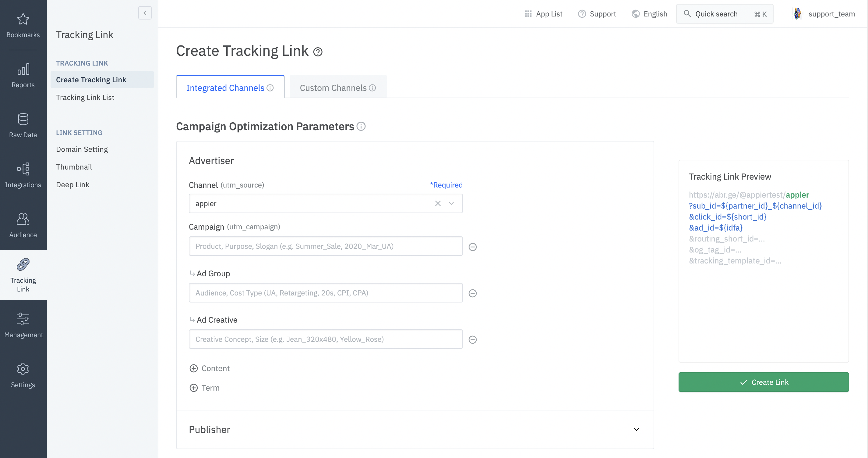Open Integrations icon in sidebar
The image size is (868, 458).
(23, 169)
